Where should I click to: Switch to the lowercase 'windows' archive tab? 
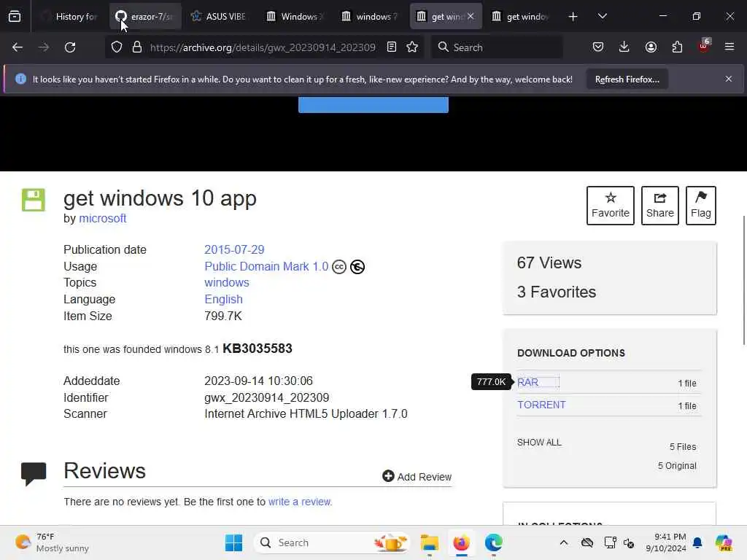(371, 17)
